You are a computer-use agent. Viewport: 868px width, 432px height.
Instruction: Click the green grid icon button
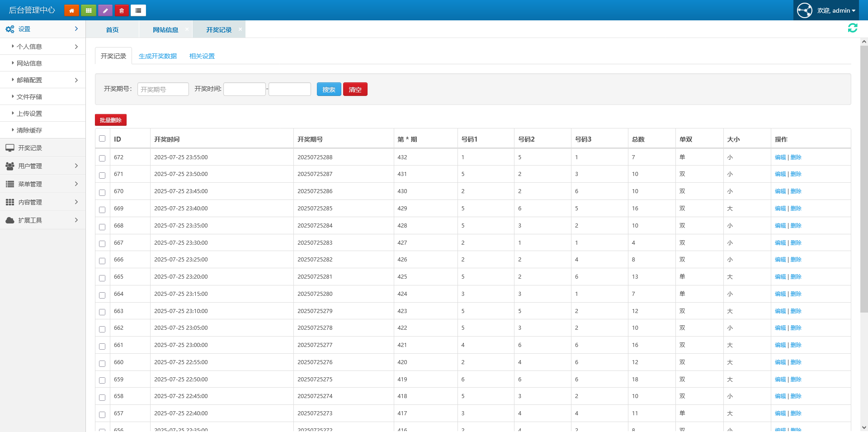point(88,10)
